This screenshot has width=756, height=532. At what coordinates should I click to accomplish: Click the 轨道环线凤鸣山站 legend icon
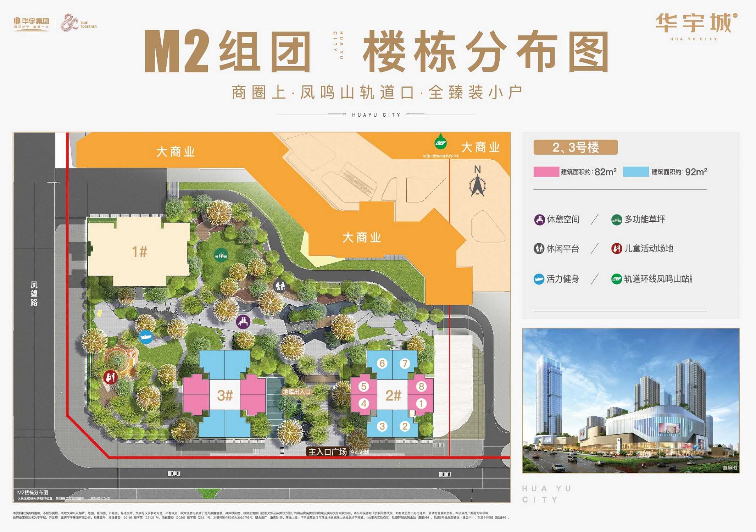tap(617, 279)
